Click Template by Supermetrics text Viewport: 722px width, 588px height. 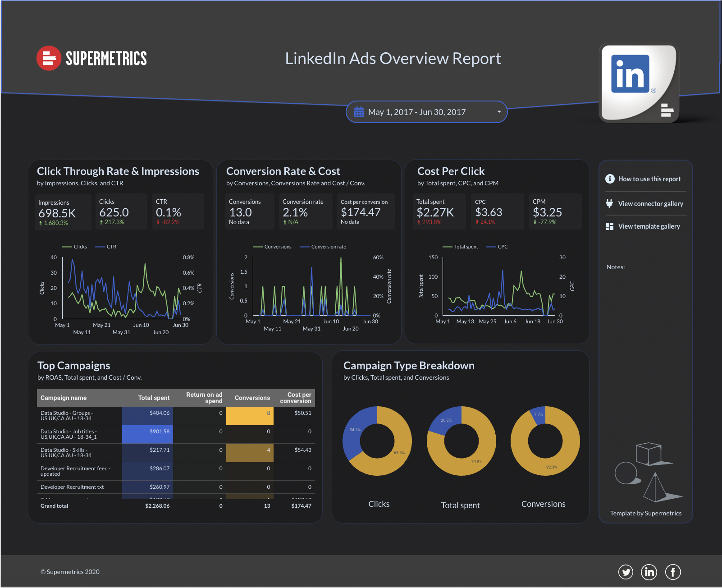646,513
